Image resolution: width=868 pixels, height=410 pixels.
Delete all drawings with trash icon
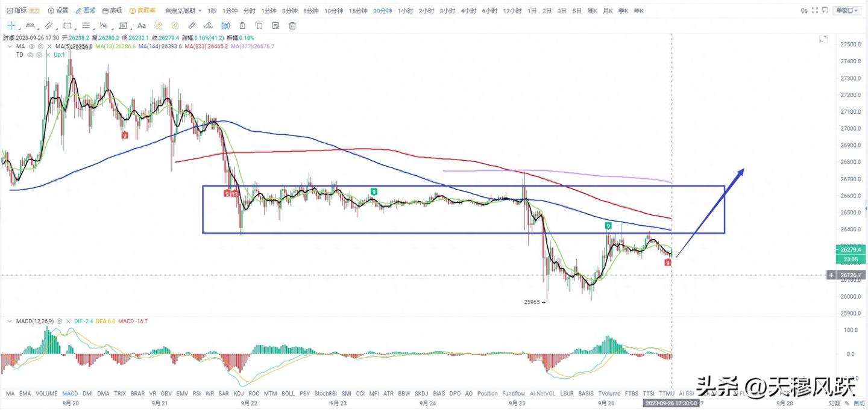coord(292,26)
